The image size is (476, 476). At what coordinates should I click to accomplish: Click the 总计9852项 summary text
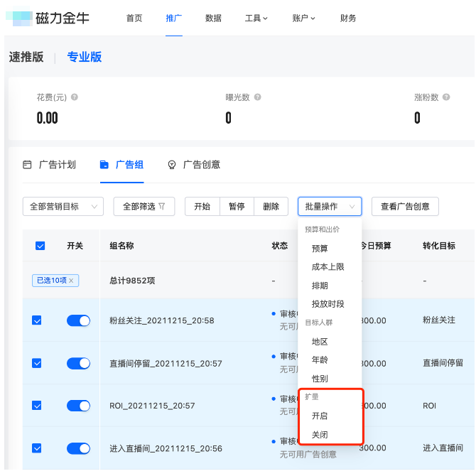point(132,281)
